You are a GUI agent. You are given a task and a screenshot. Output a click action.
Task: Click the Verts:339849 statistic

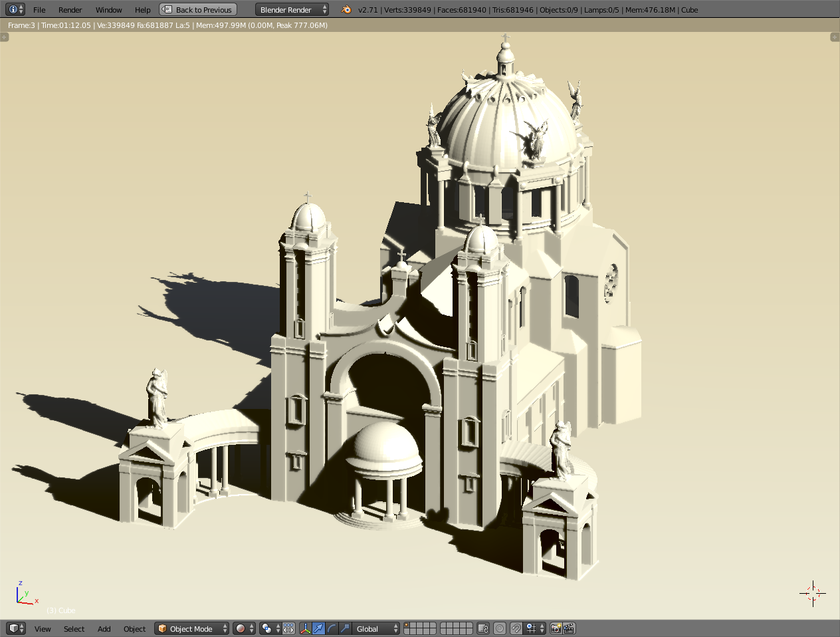407,10
